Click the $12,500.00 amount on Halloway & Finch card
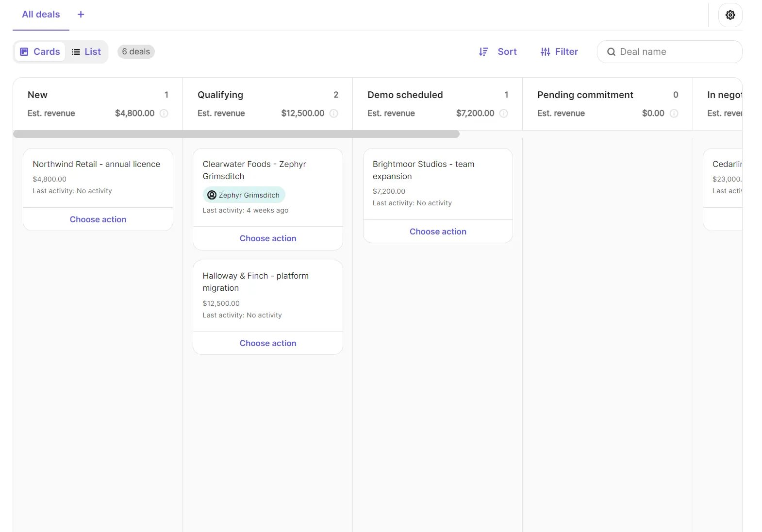 (x=221, y=303)
